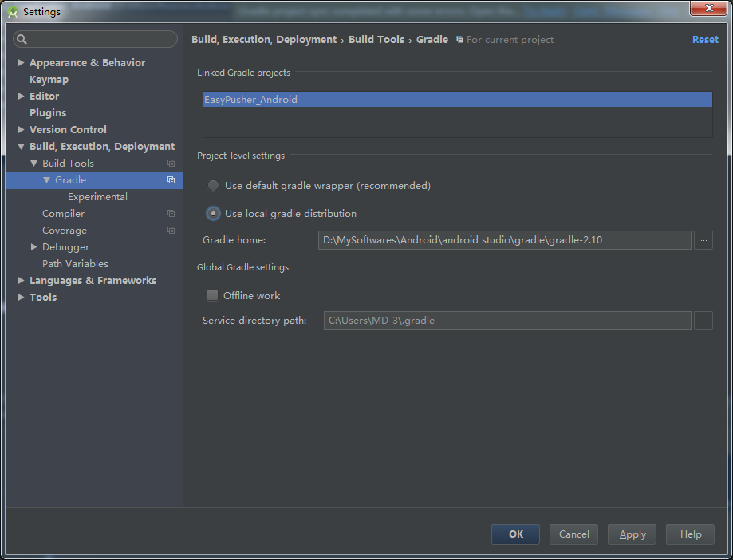Open the Plugins settings page
Screen dimensions: 733x560
coord(48,113)
